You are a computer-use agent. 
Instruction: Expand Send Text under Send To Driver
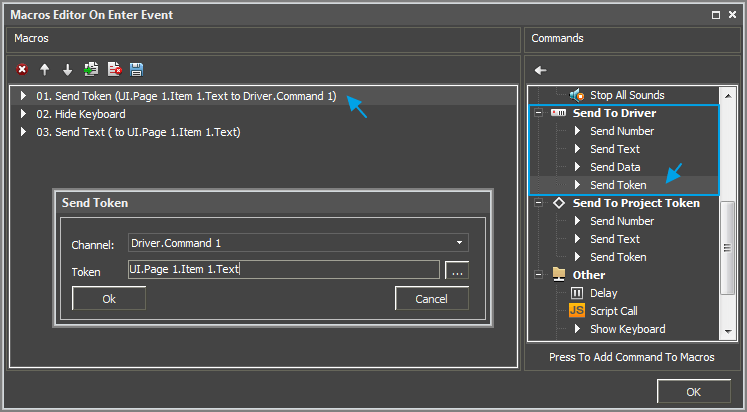577,149
